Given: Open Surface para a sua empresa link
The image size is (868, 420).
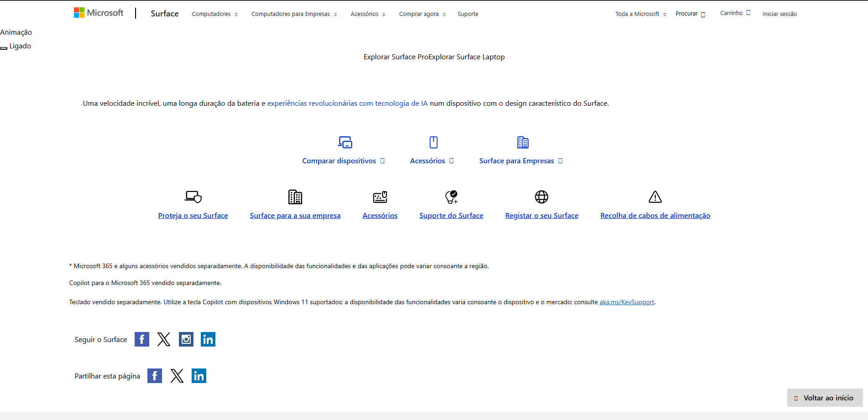Looking at the screenshot, I should pyautogui.click(x=295, y=216).
